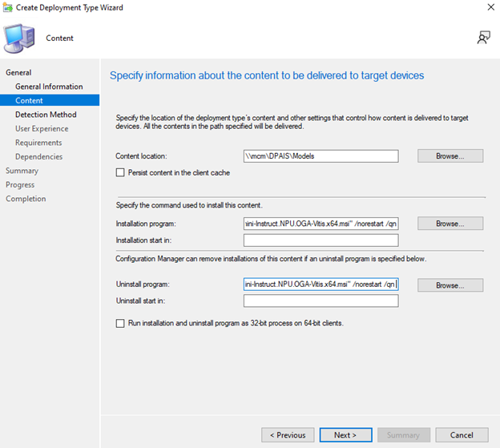This screenshot has height=448, width=500.
Task: Select Dependencies step in sidebar
Action: (x=39, y=156)
